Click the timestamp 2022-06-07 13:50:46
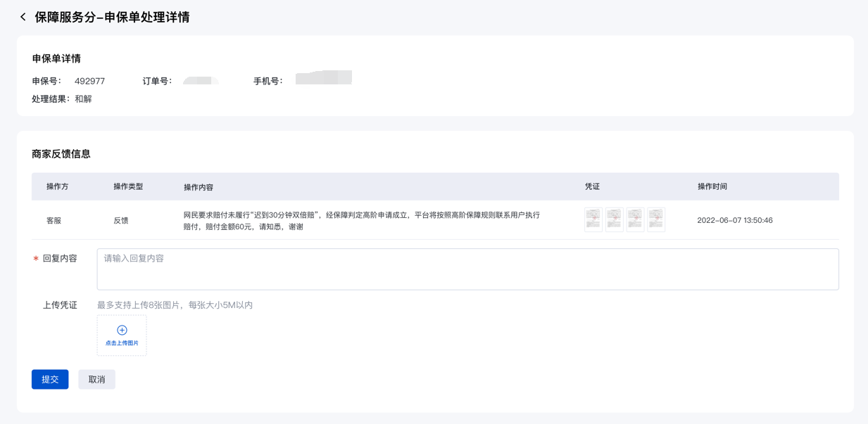 pyautogui.click(x=734, y=221)
